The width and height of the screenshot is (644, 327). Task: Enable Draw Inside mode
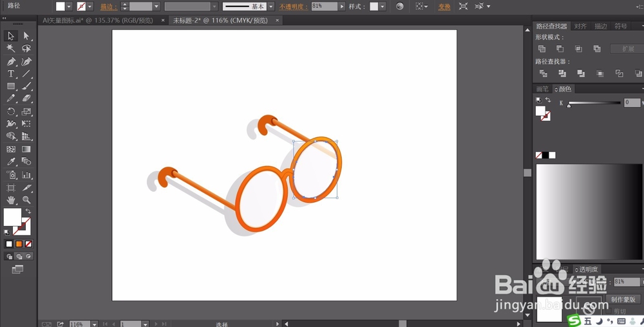(x=28, y=256)
